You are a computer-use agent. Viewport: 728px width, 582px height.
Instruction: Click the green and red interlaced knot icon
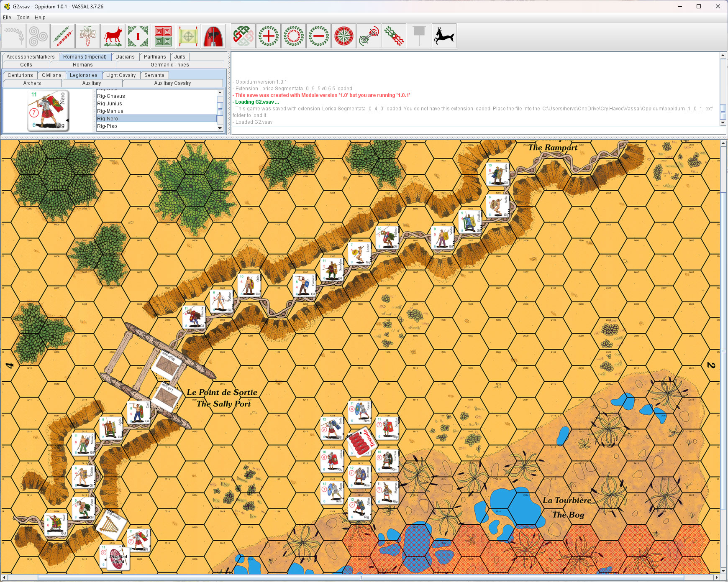tap(244, 36)
